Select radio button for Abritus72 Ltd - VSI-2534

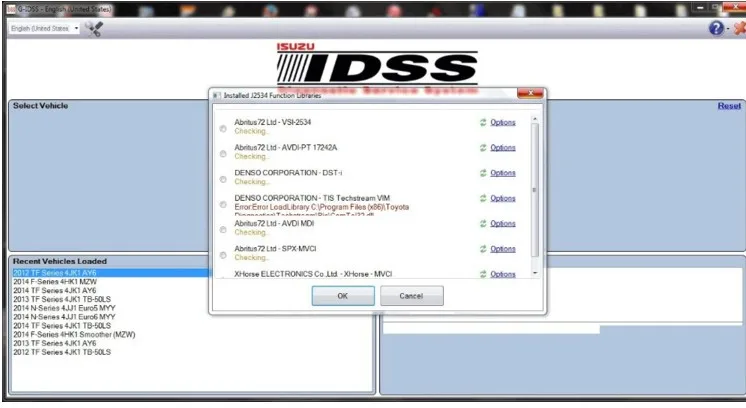tap(223, 129)
